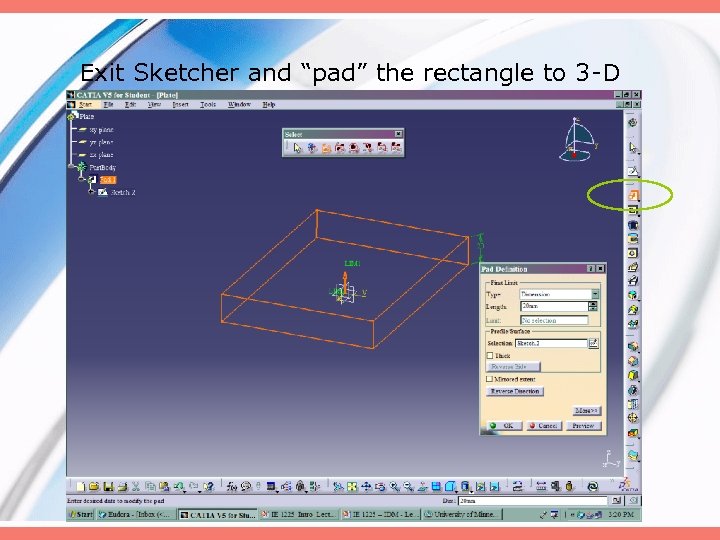Viewport: 720px width, 540px height.
Task: Click the Windows Start button on taskbar
Action: click(81, 515)
